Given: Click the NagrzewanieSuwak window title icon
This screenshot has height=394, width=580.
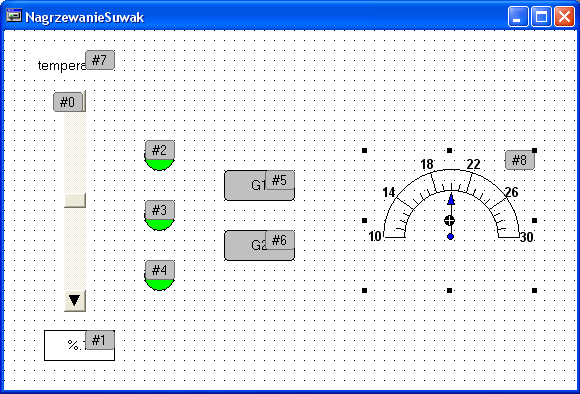Looking at the screenshot, I should click(x=14, y=15).
